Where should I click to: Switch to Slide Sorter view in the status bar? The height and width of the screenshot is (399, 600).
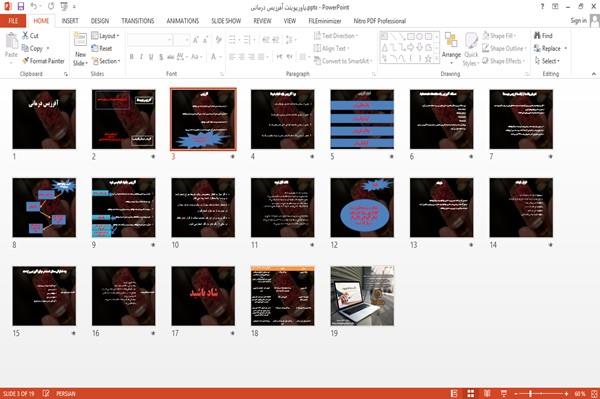point(471,394)
